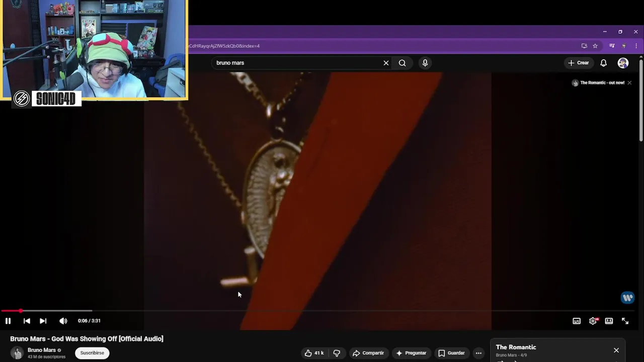The height and width of the screenshot is (362, 644).
Task: Click the Bruno Mars channel avatar
Action: (x=17, y=353)
